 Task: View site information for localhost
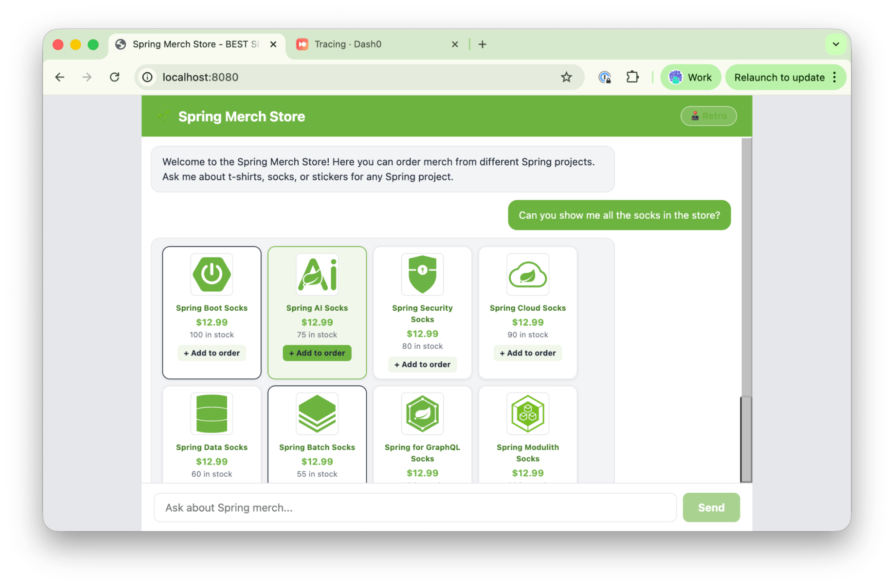(x=147, y=77)
